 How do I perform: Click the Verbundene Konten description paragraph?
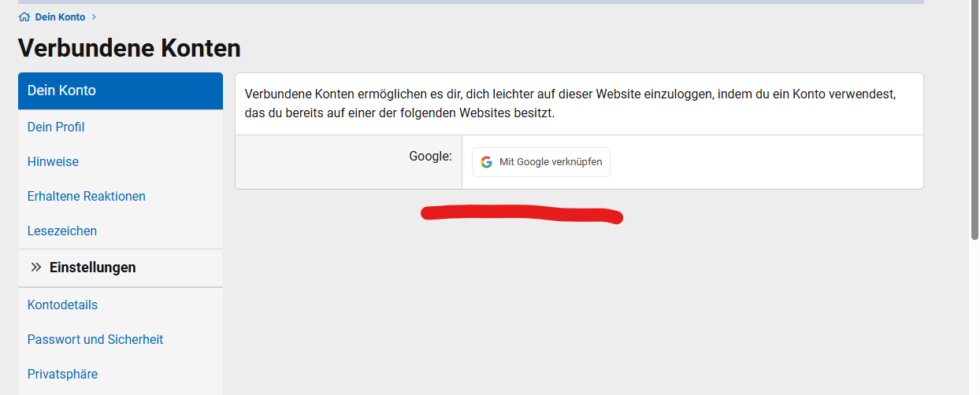570,104
